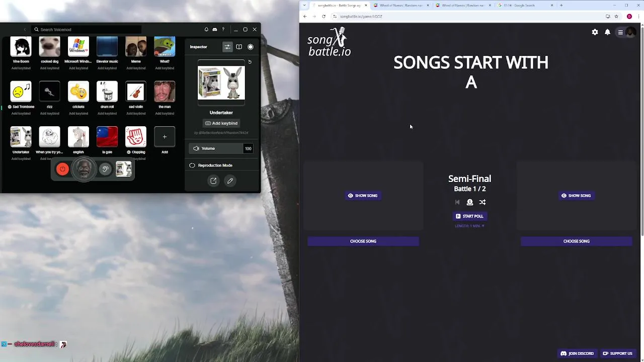Open Voicemod notifications bell
Image resolution: width=644 pixels, height=362 pixels.
pos(206,30)
